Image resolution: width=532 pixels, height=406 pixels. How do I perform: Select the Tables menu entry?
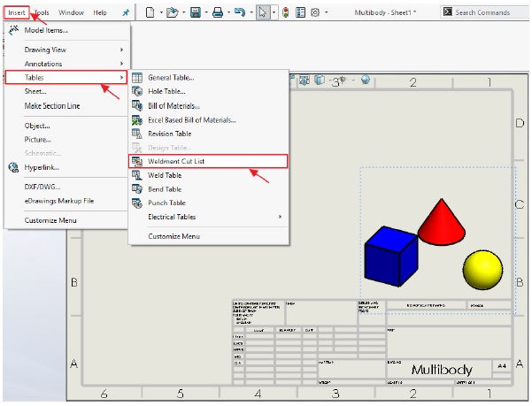(x=66, y=78)
